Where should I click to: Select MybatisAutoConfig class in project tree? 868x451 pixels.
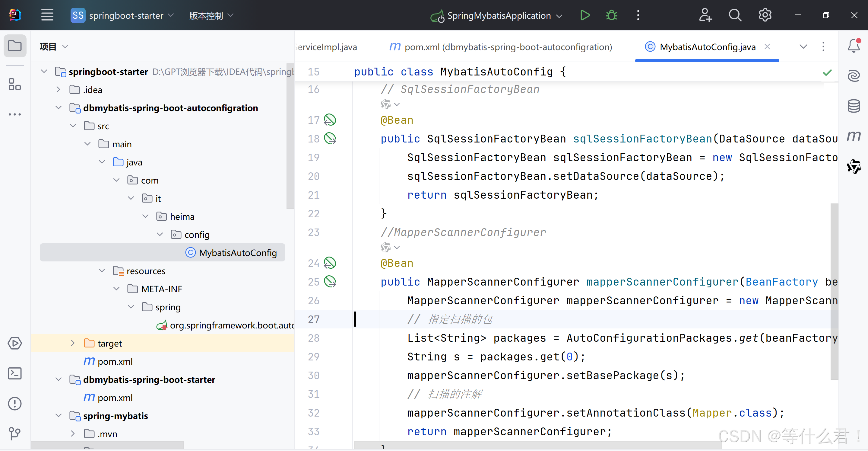point(237,253)
